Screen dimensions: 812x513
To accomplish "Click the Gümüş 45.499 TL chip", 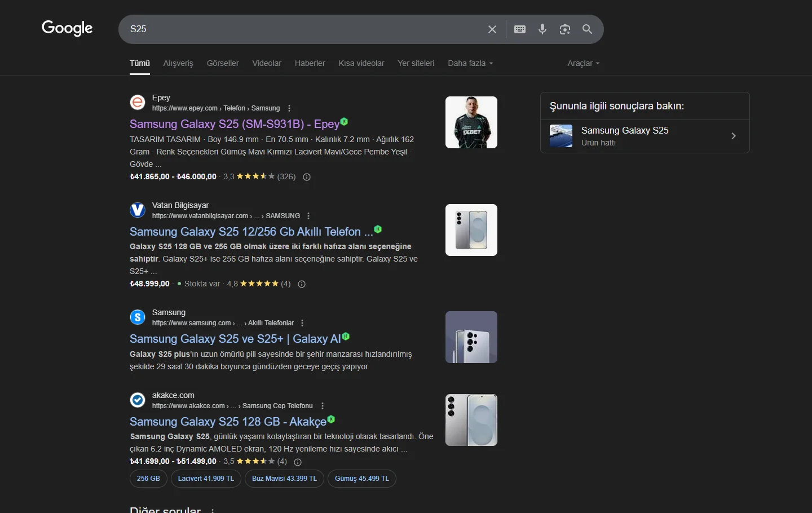I will coord(362,479).
